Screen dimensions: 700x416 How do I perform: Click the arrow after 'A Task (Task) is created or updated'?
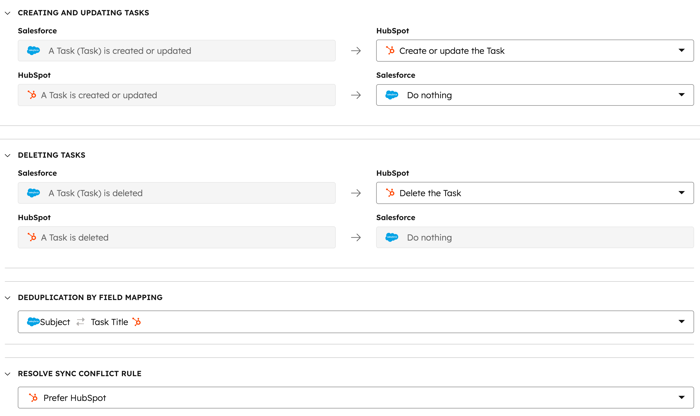pos(356,51)
